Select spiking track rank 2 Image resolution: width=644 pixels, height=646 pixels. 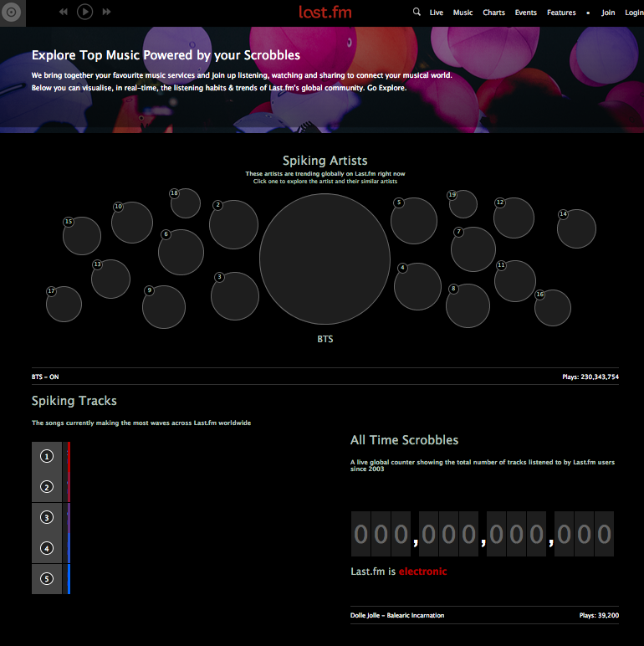(x=47, y=487)
